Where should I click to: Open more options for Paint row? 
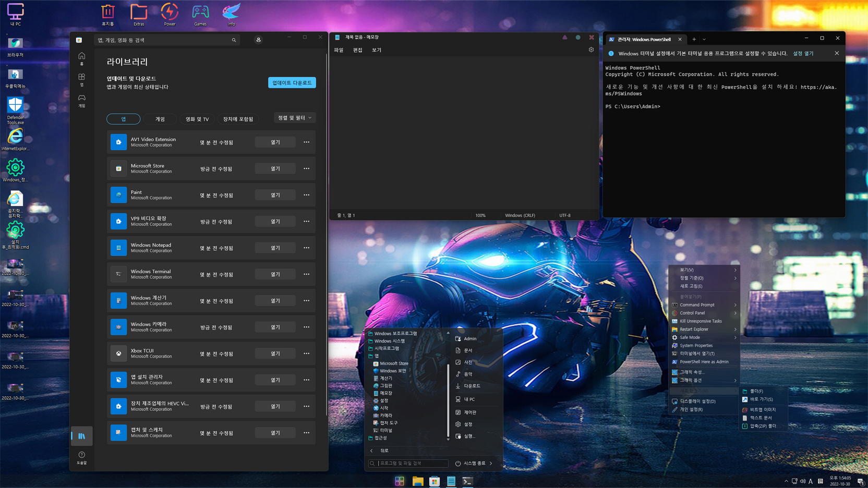click(x=306, y=195)
